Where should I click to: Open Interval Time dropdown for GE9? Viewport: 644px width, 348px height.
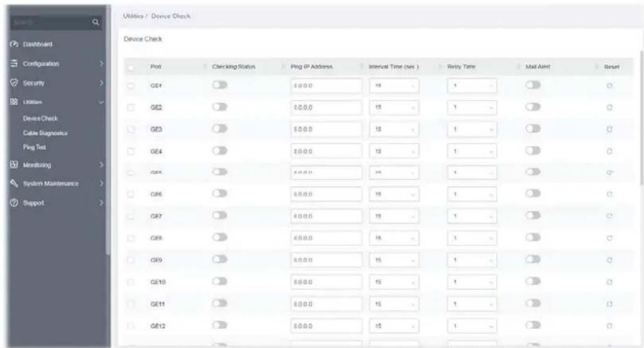click(x=394, y=260)
